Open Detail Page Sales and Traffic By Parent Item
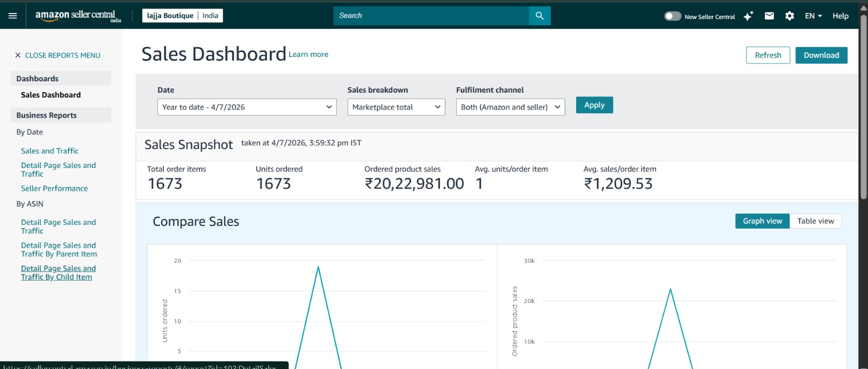The height and width of the screenshot is (369, 868). click(59, 250)
